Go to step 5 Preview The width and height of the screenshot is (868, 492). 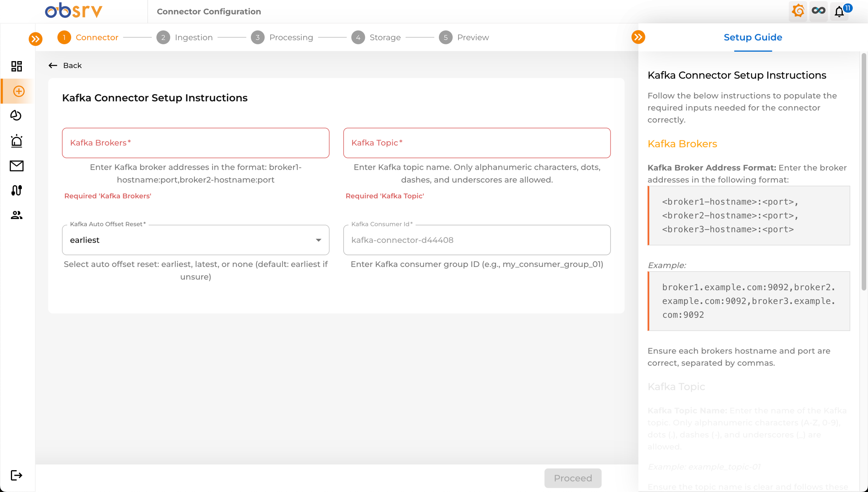pos(464,37)
